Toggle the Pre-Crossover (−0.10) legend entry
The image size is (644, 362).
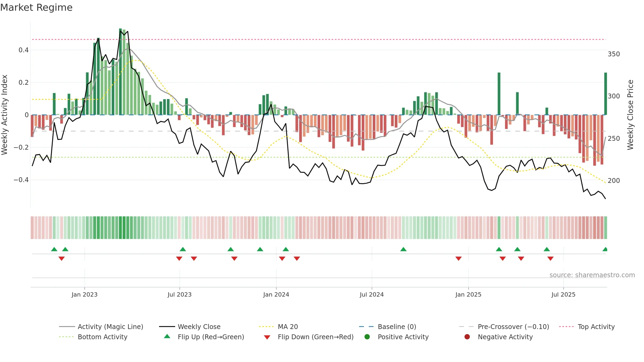(x=504, y=327)
